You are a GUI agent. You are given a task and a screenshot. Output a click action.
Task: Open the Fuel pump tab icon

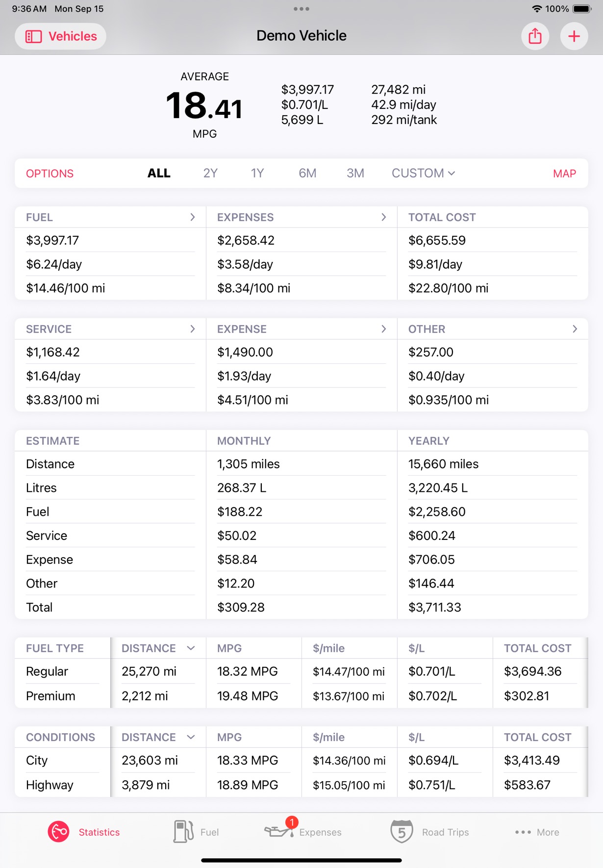click(183, 832)
